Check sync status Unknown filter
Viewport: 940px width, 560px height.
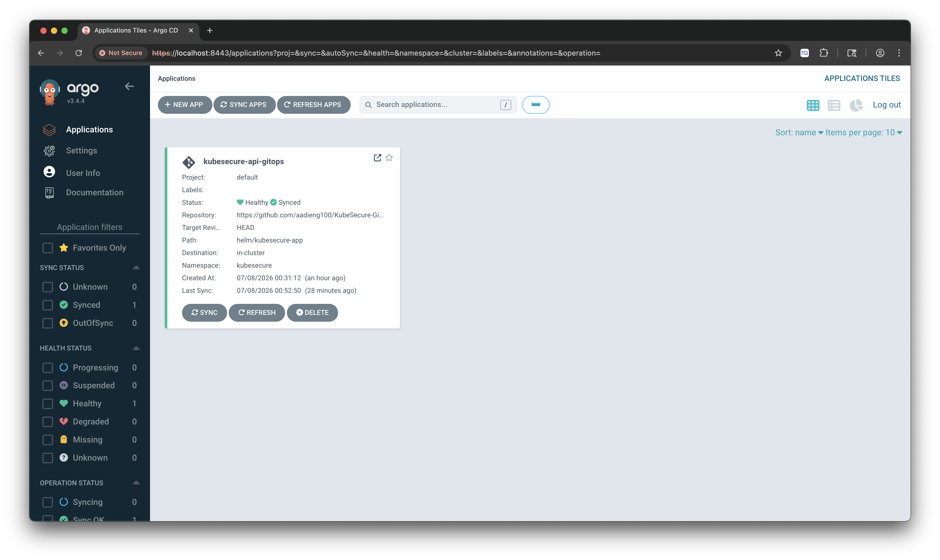47,287
